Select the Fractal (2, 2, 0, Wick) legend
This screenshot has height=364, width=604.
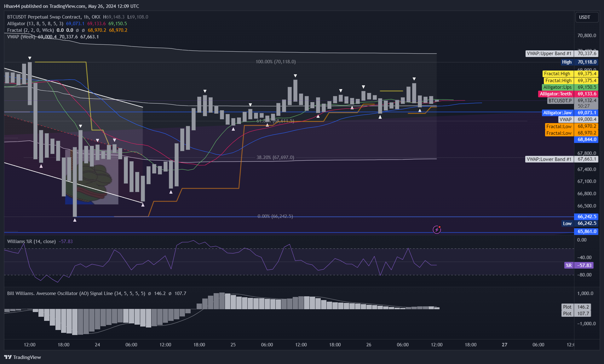coord(30,30)
